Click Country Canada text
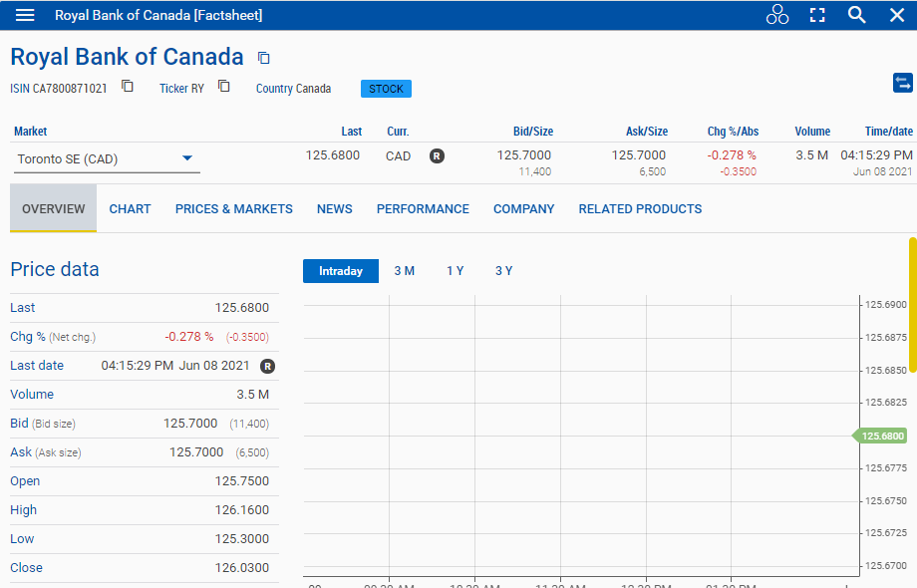Screen dimensions: 917x588 pos(293,89)
